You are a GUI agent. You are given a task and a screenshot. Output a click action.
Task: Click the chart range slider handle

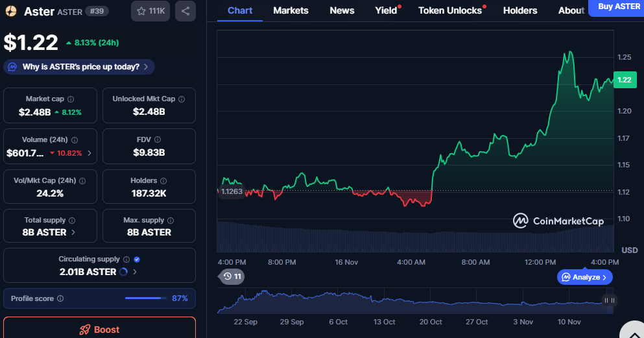pos(609,300)
